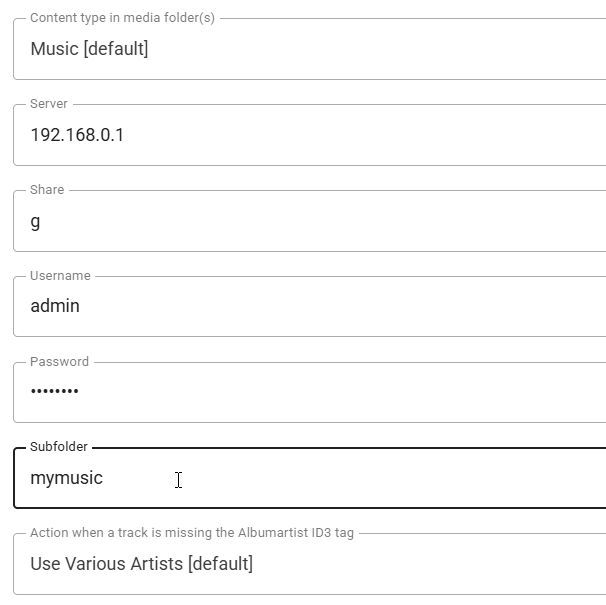Click the "Server" field label
This screenshot has height=605, width=606.
coord(49,104)
